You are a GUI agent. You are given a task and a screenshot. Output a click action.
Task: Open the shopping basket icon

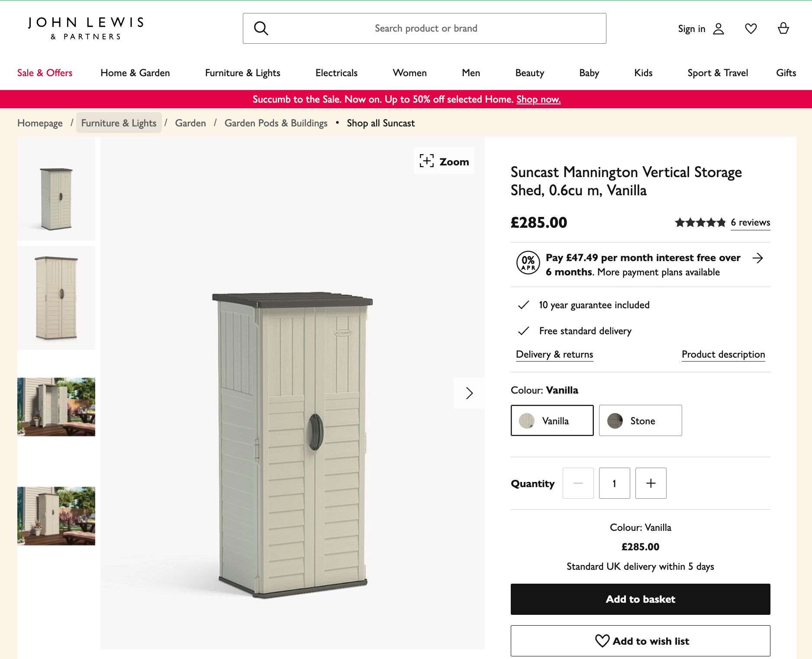click(783, 29)
